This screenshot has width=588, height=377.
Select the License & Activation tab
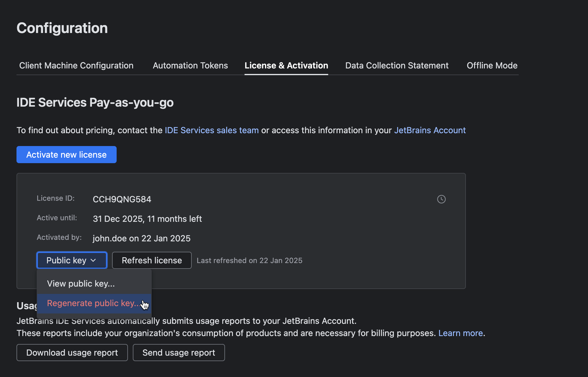pyautogui.click(x=286, y=65)
